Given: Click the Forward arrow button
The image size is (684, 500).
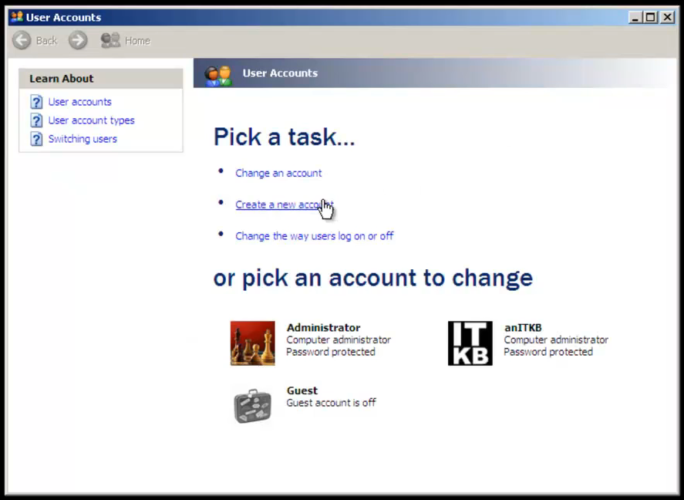Looking at the screenshot, I should click(x=78, y=41).
